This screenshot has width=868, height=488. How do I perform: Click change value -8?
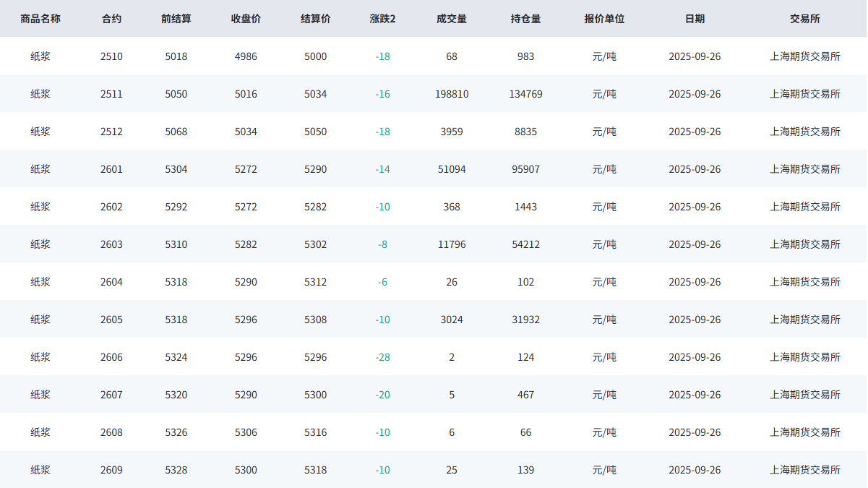[382, 244]
